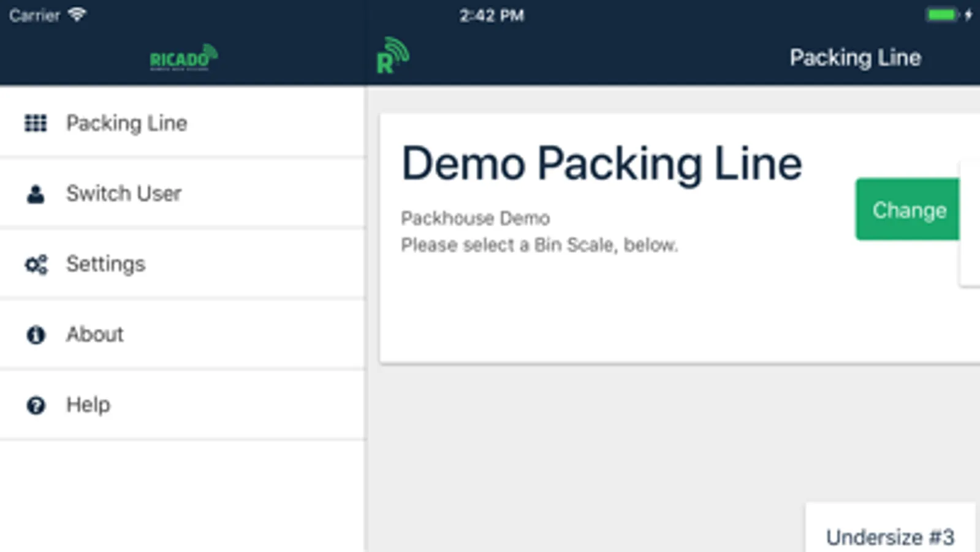
Task: Open Settings from the side menu
Action: point(106,264)
